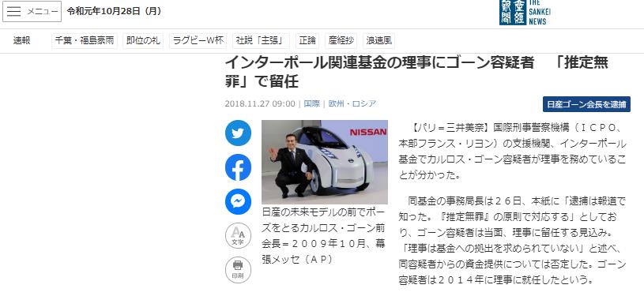Viewport: 644px width, 296px height.
Task: Select the paragraph starting 【パリ＝三井美奈】
Action: click(x=513, y=152)
